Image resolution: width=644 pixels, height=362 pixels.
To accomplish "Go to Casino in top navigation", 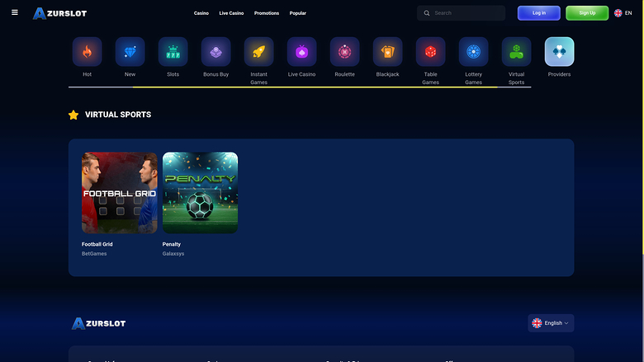I will click(x=201, y=13).
